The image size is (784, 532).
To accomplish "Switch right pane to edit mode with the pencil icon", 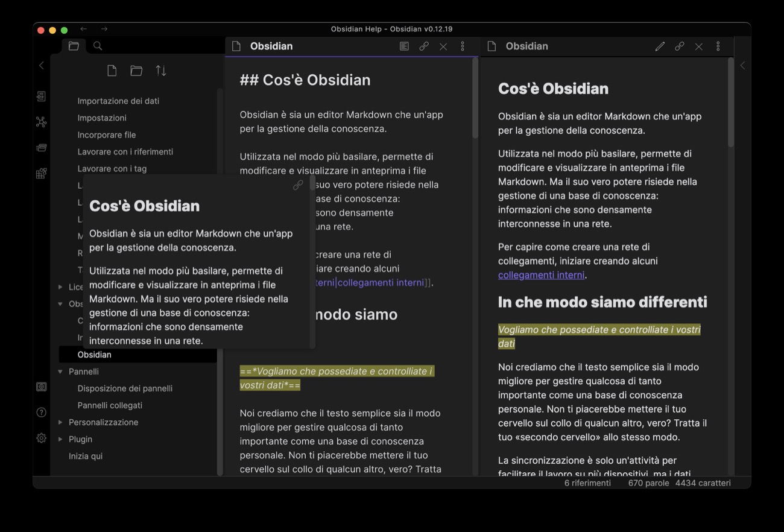I will pos(660,46).
